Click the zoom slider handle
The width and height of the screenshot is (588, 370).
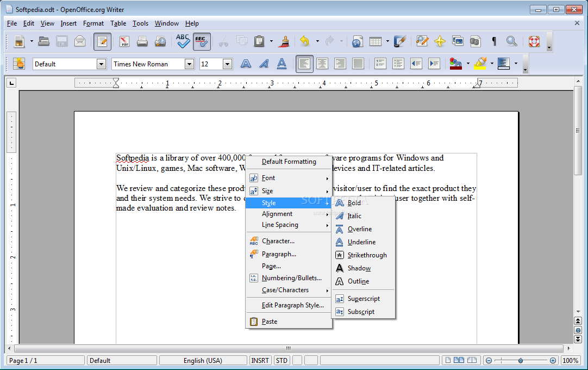pyautogui.click(x=521, y=361)
